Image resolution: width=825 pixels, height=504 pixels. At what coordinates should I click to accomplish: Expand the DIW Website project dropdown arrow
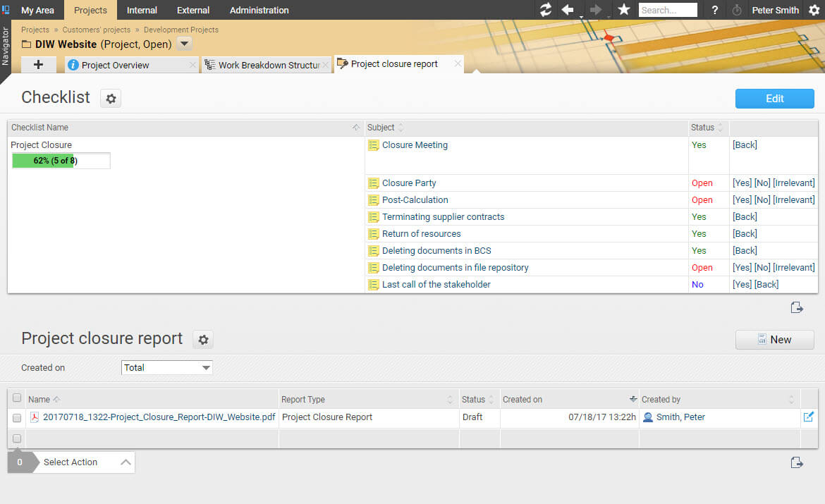[x=183, y=44]
